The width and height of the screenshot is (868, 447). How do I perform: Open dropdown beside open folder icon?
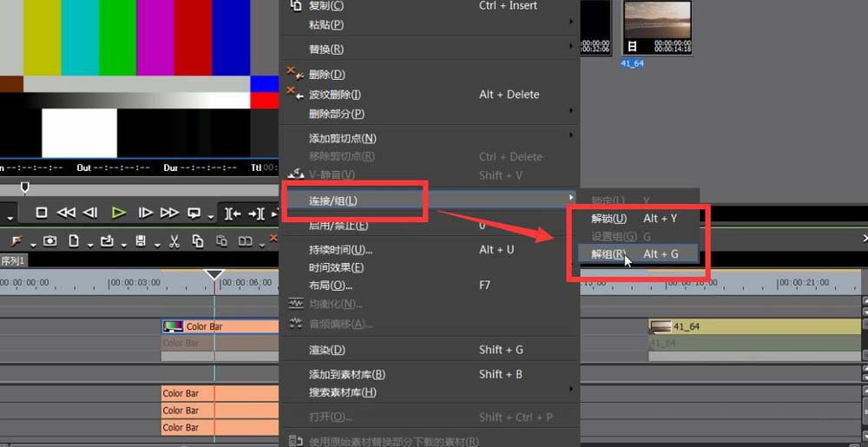123,245
